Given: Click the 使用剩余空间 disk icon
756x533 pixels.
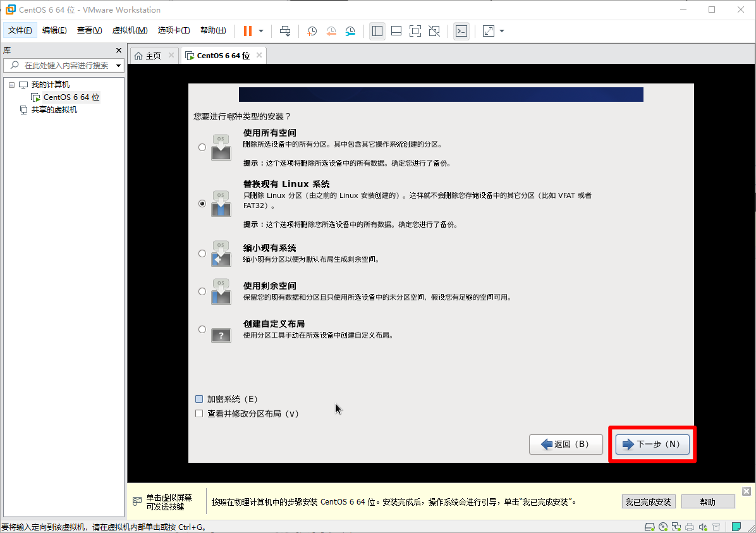Looking at the screenshot, I should 221,292.
